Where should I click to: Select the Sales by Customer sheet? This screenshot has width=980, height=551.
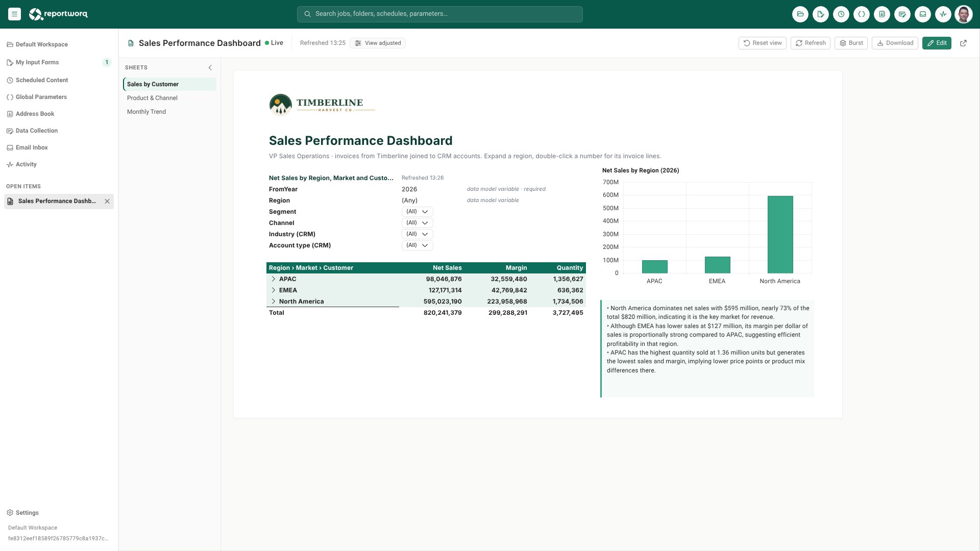click(169, 84)
